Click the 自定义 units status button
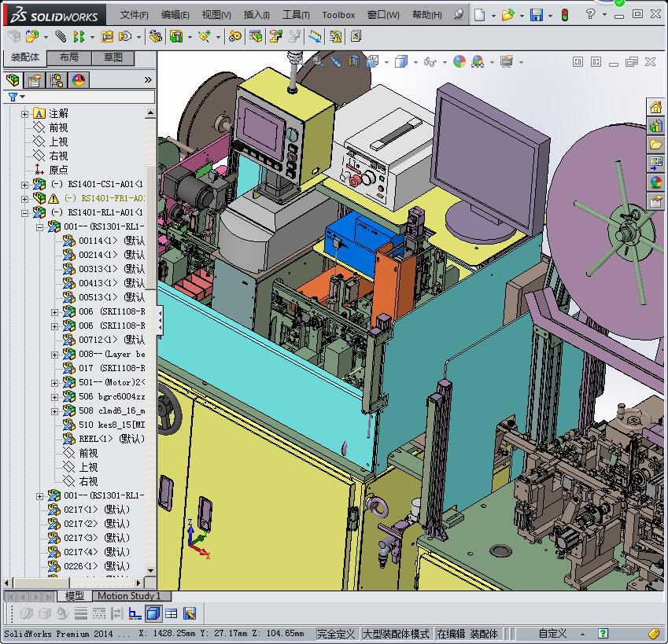The width and height of the screenshot is (668, 644). (x=552, y=633)
